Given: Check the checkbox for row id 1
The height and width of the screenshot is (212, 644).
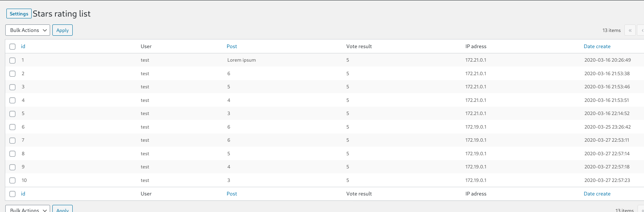Looking at the screenshot, I should coord(12,60).
